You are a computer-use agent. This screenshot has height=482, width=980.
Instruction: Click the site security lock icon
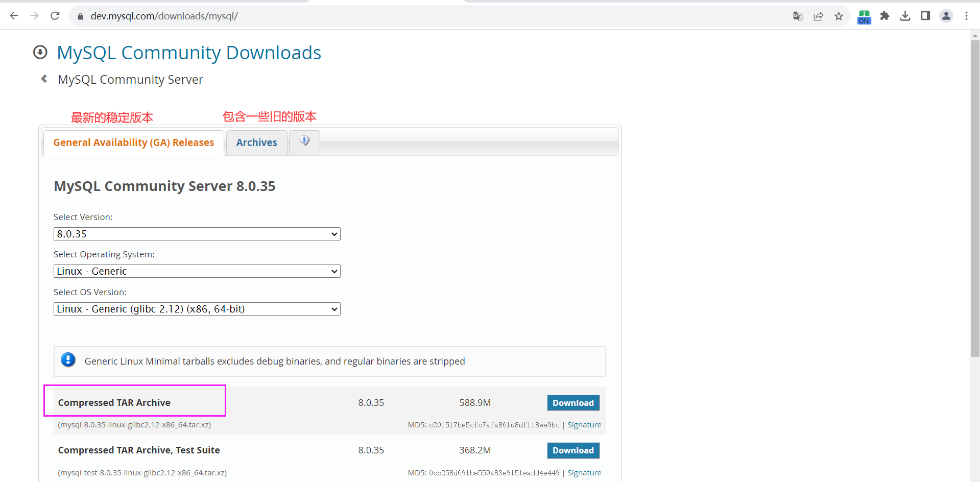[80, 16]
